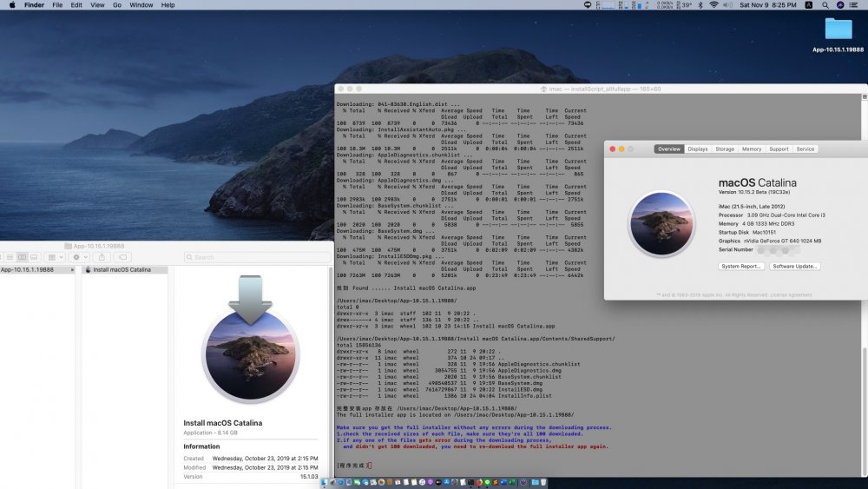Click the Wi-Fi status icon
Image resolution: width=868 pixels, height=489 pixels.
713,5
